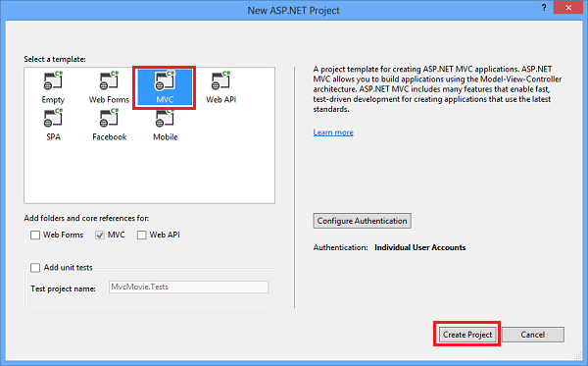Click the 'Authentication:' label
Image resolution: width=588 pixels, height=366 pixels.
pos(340,247)
